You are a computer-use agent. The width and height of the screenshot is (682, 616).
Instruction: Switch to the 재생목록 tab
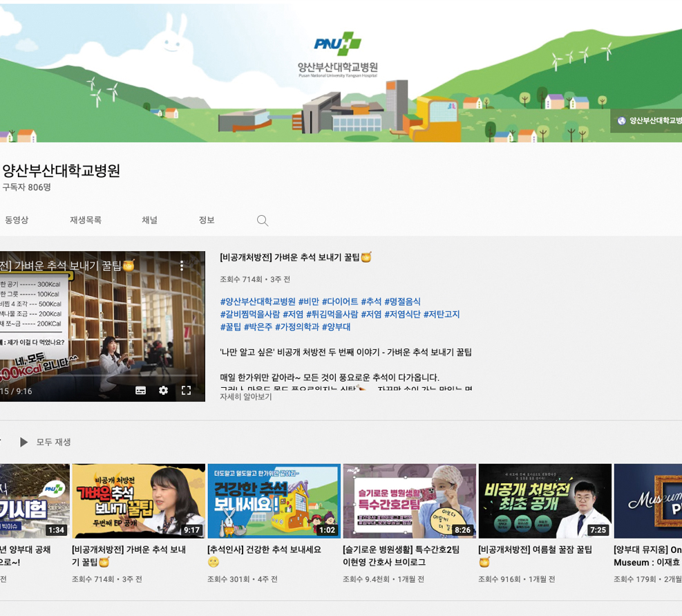click(x=86, y=221)
